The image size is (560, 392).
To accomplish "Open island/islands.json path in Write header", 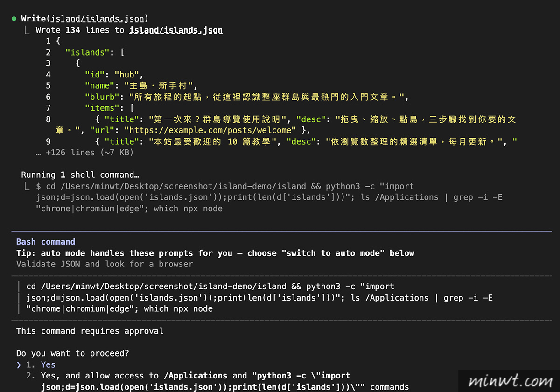I will click(99, 19).
